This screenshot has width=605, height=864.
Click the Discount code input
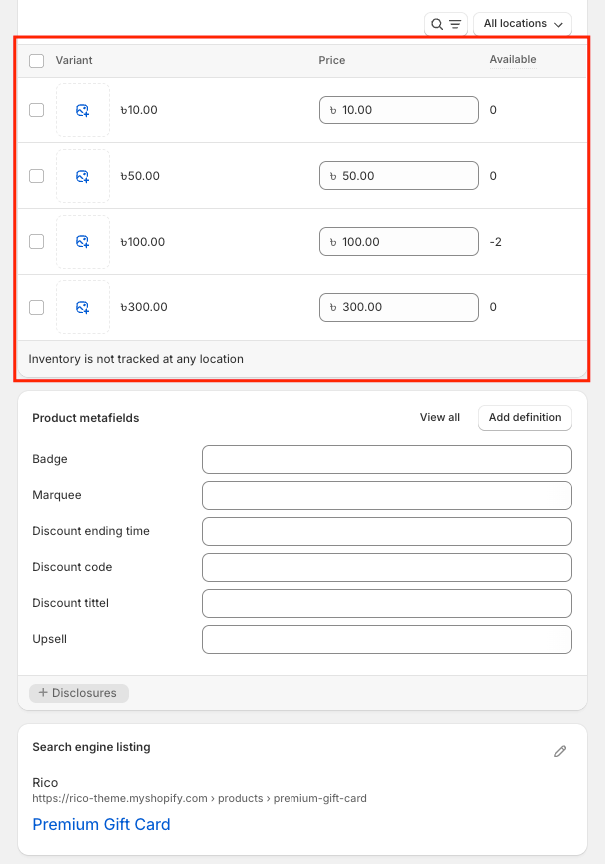[x=387, y=568]
